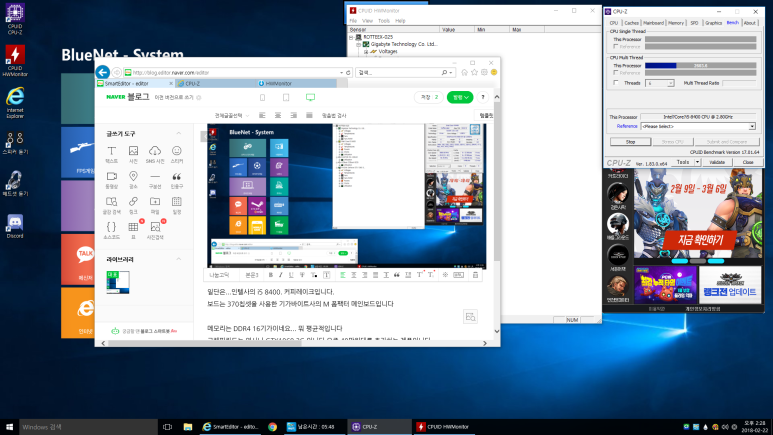Switch to the CPU-Z browser tab

pyautogui.click(x=216, y=83)
